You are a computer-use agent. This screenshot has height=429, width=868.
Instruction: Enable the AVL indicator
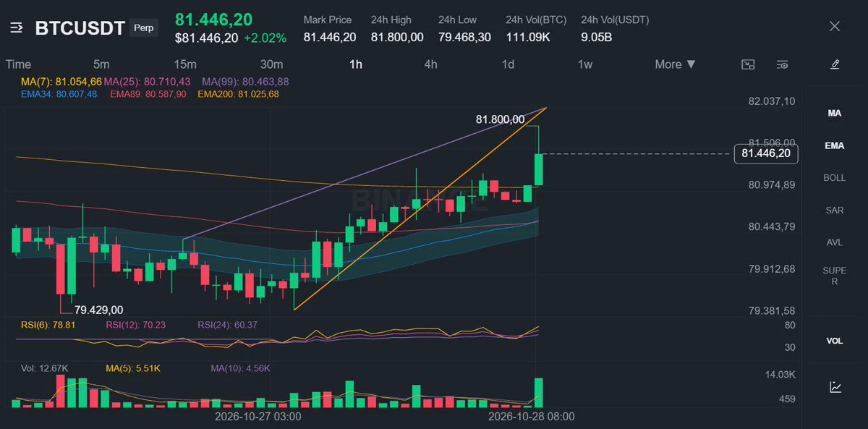click(835, 242)
